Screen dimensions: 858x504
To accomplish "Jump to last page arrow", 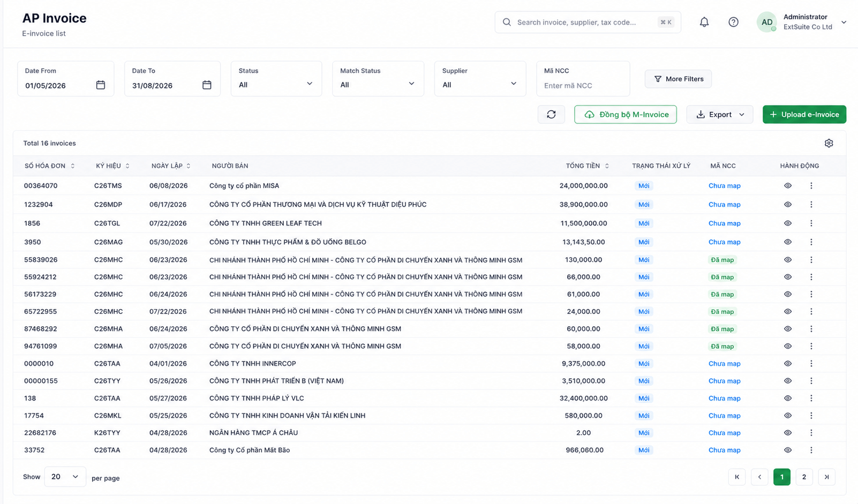I will point(826,477).
